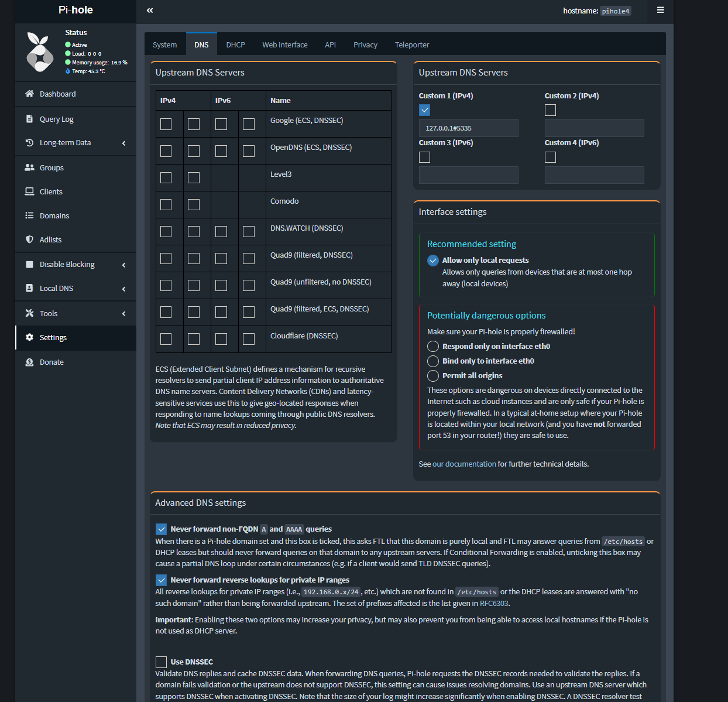Image resolution: width=728 pixels, height=702 pixels.
Task: Click the Groups people icon
Action: tap(29, 167)
